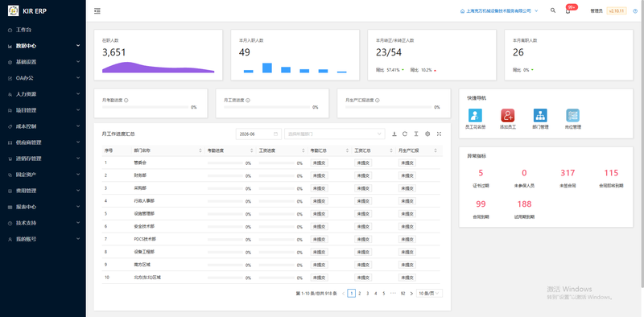The height and width of the screenshot is (317, 644).
Task: Open table column settings gear icon
Action: coord(427,134)
